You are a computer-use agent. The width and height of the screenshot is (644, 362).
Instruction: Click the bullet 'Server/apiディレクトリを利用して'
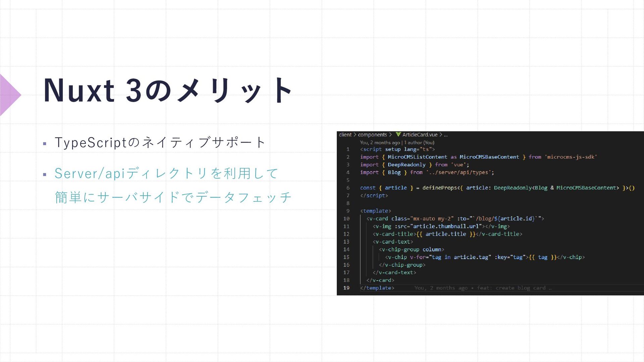coord(166,173)
